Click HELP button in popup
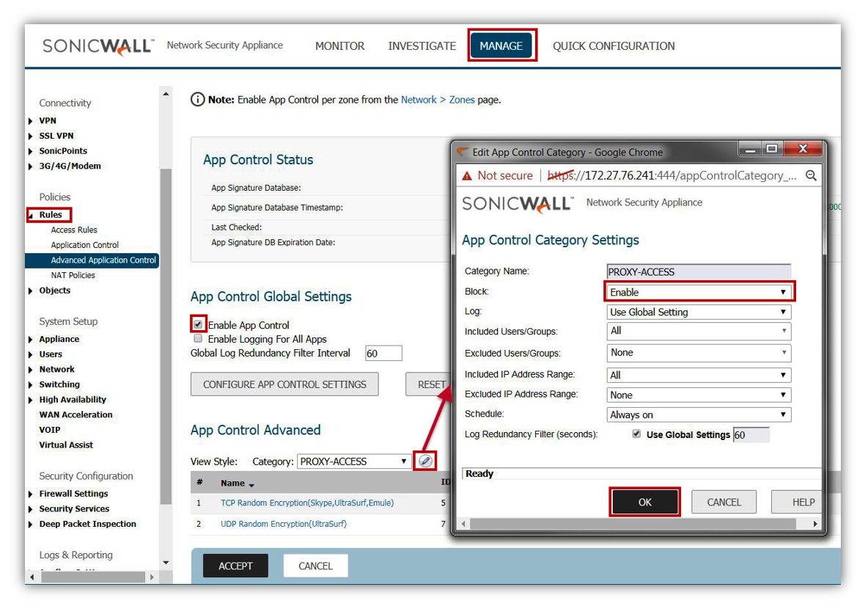This screenshot has height=606, width=868. click(x=797, y=503)
